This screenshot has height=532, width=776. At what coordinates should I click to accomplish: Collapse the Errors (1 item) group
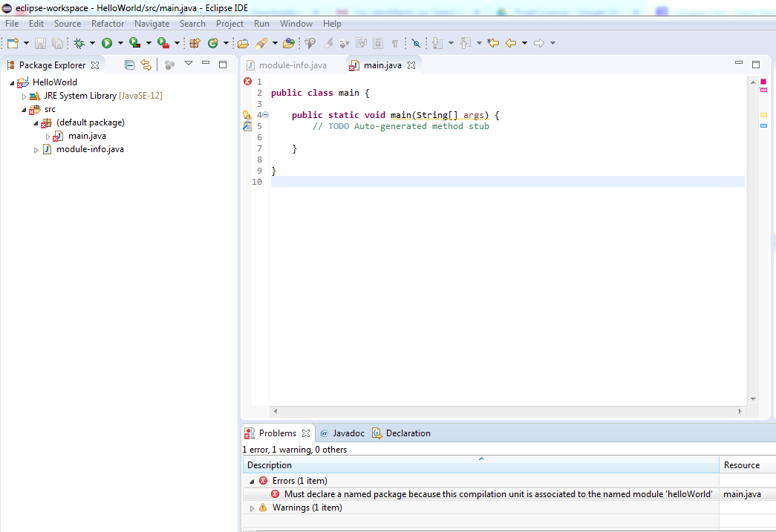[x=252, y=481]
